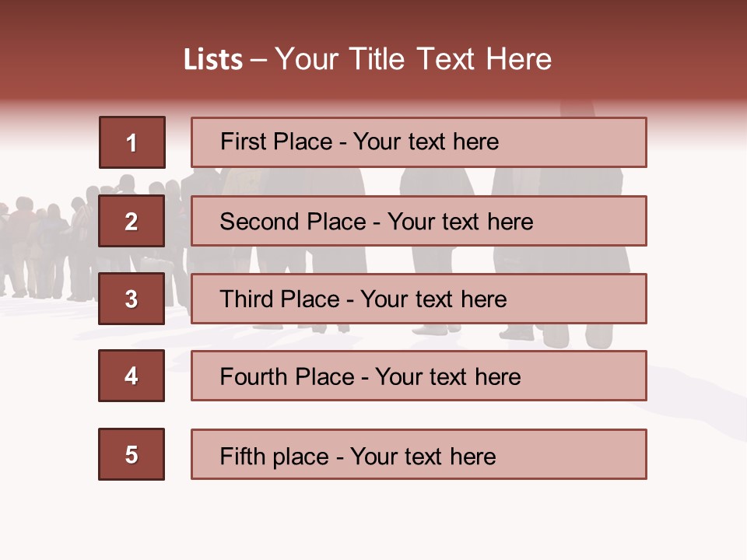Viewport: 747px width, 560px height.
Task: Select the 'Second Place' text line
Action: tap(376, 222)
